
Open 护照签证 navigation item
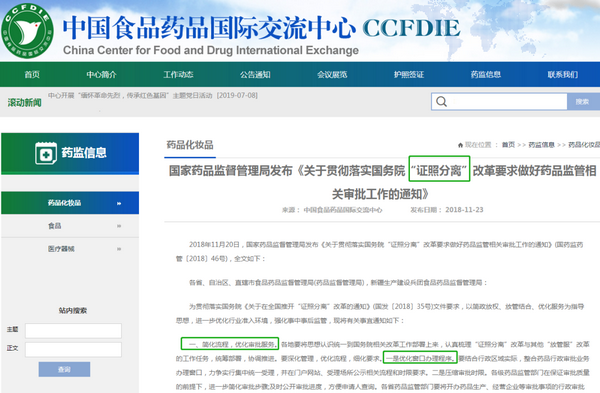(409, 75)
